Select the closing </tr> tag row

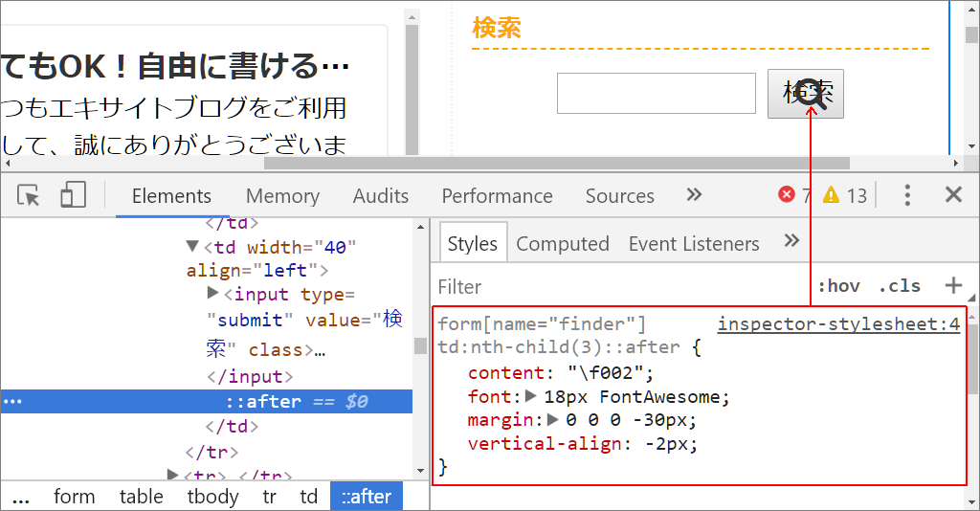pyautogui.click(x=212, y=452)
